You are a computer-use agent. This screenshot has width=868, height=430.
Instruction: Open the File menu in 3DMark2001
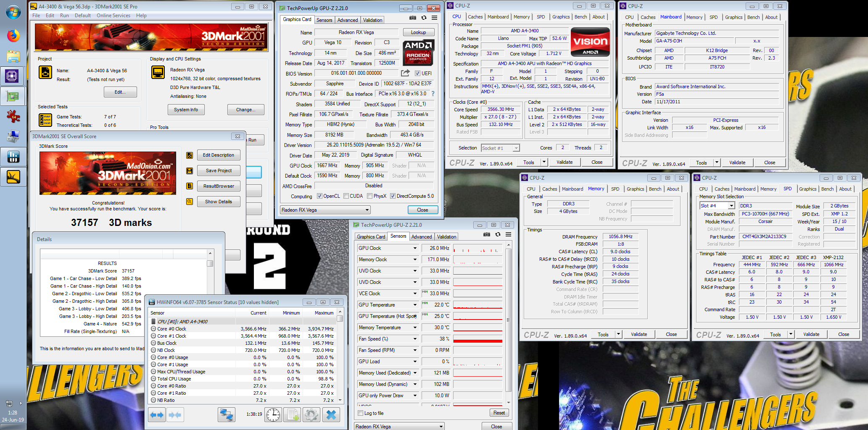[x=36, y=16]
